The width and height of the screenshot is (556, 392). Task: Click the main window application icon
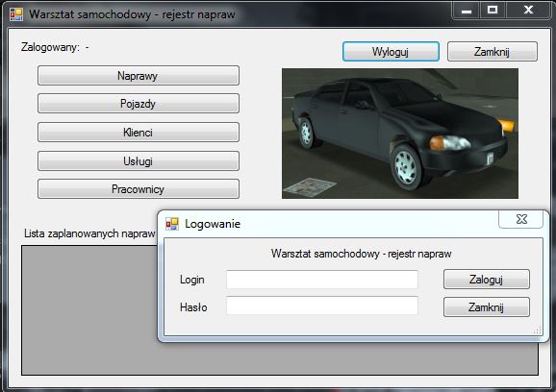coord(16,14)
